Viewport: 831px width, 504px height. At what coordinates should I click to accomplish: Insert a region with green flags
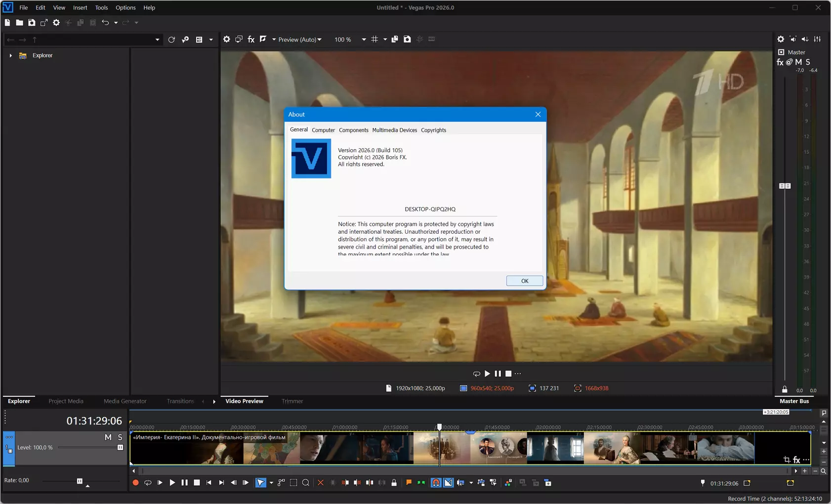tap(421, 483)
